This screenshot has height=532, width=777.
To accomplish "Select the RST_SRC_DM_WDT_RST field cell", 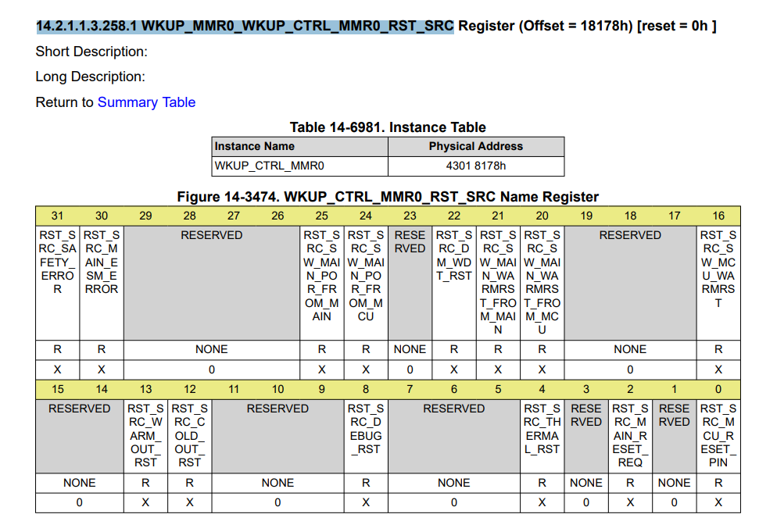I will coord(454,283).
